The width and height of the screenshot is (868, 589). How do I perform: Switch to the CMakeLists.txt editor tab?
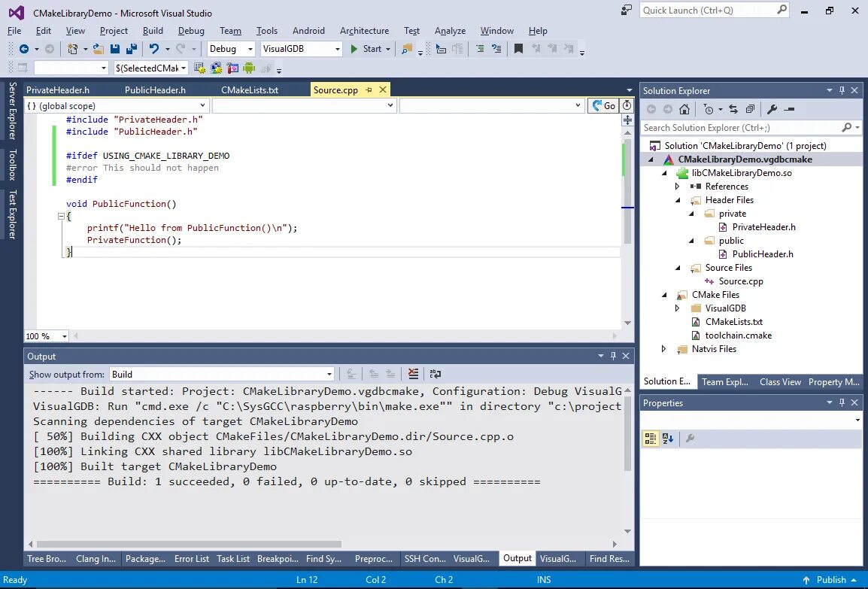pyautogui.click(x=250, y=90)
